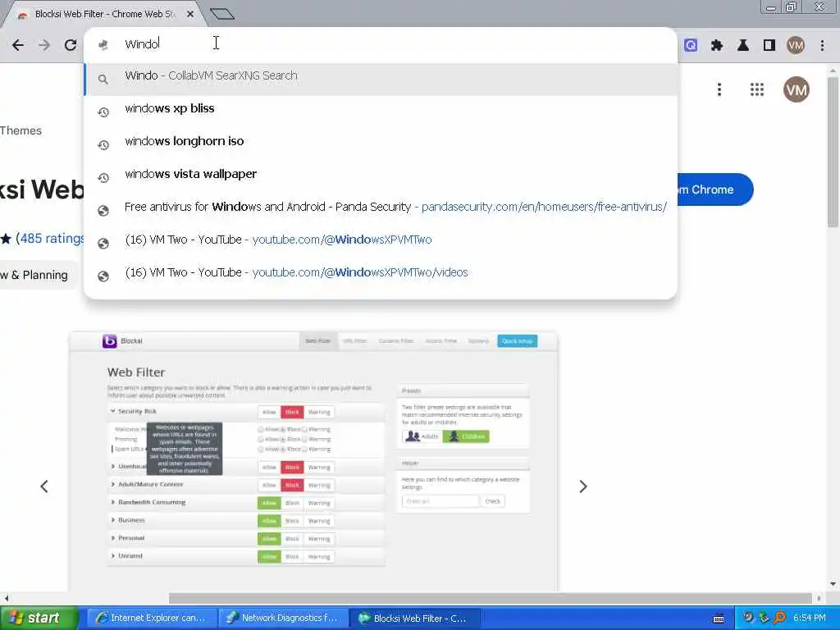Reload the current page
Screen dimensions: 840x630
point(71,45)
